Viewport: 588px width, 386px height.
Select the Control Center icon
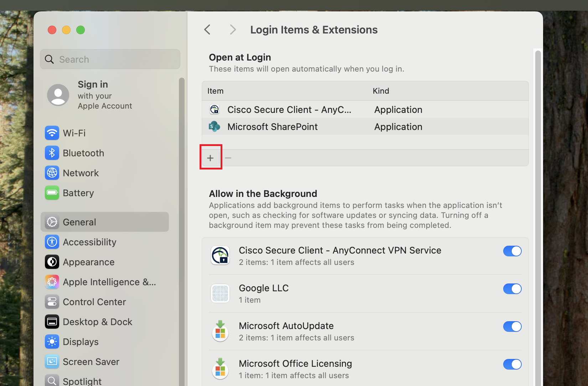[52, 302]
